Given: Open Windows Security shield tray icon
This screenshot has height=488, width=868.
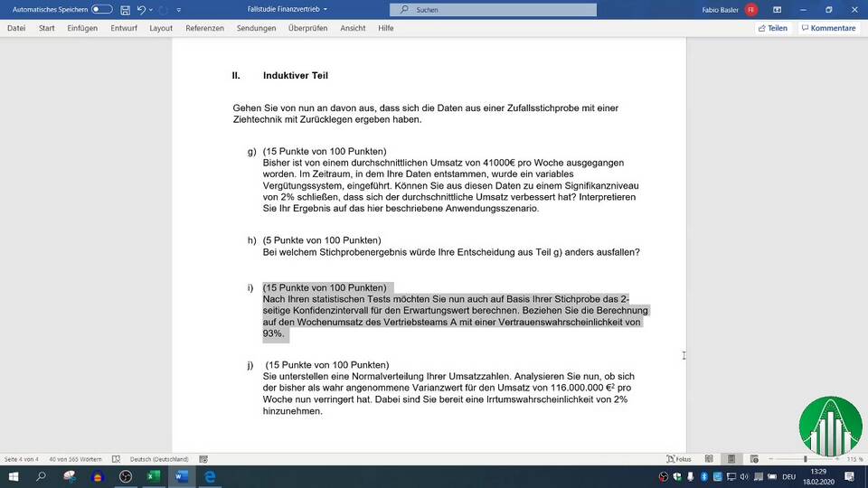Looking at the screenshot, I should pyautogui.click(x=677, y=476).
